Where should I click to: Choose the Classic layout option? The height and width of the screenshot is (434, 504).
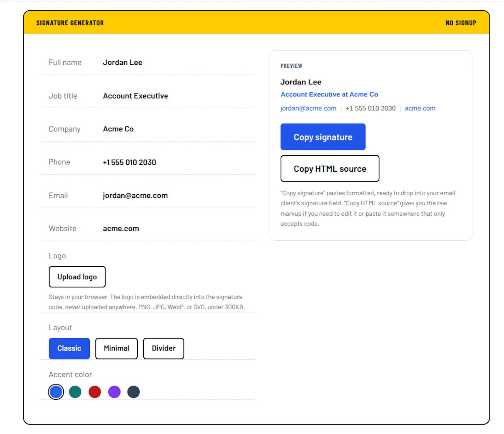(x=69, y=348)
